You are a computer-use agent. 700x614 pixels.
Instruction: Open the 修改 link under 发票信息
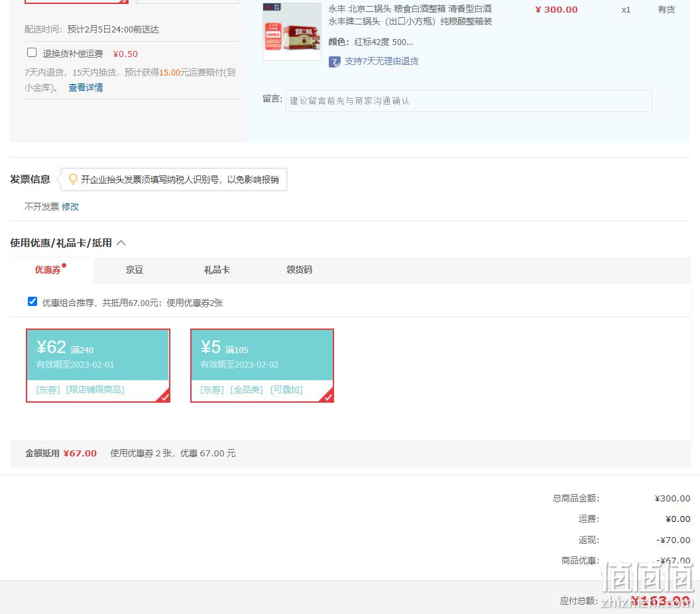coord(70,207)
